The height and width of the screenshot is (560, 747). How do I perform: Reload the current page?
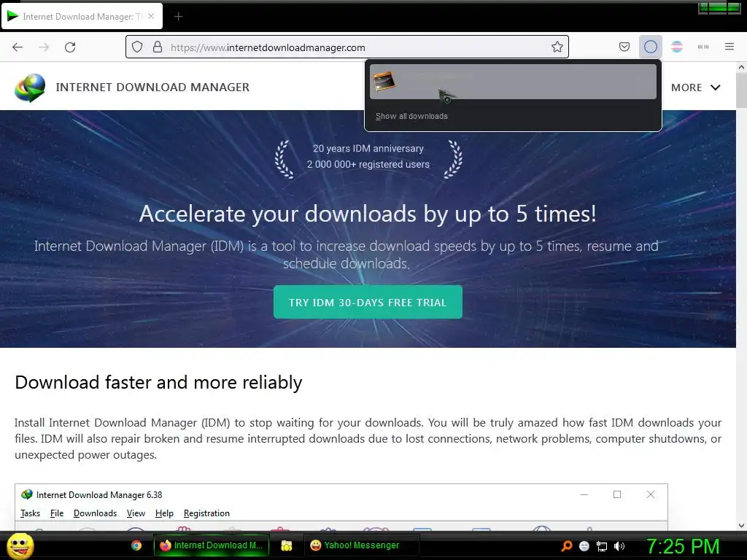70,47
